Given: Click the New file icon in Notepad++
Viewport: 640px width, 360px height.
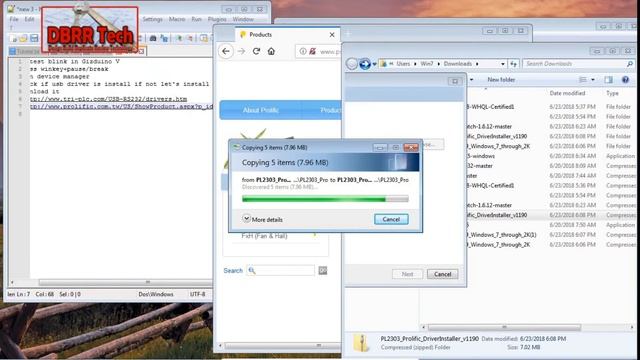Looking at the screenshot, I should (x=13, y=38).
